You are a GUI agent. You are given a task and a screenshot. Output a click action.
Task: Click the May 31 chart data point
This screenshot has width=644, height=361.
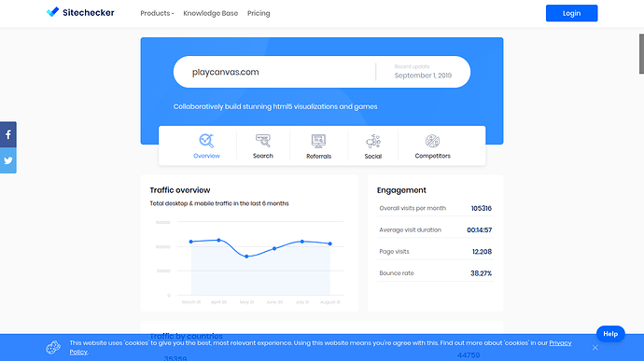click(246, 257)
